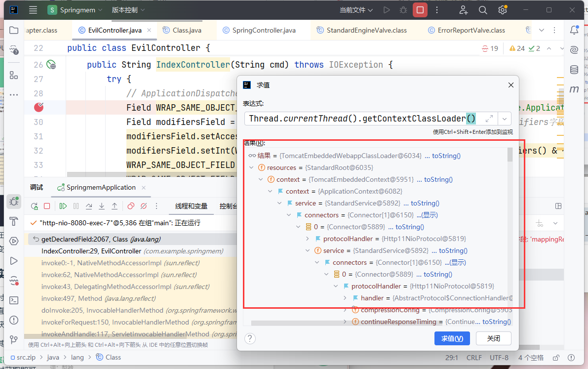Rerun debug for SpringmemApplication
588x369 pixels.
[34, 206]
